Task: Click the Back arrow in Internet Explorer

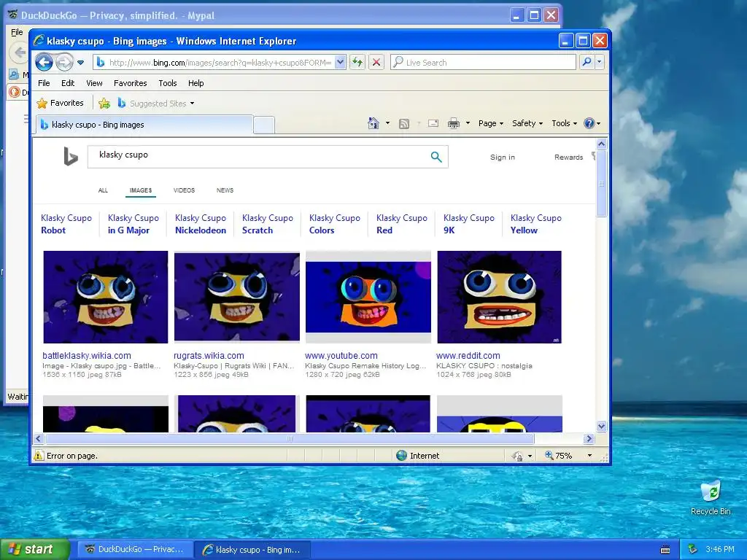Action: [44, 62]
